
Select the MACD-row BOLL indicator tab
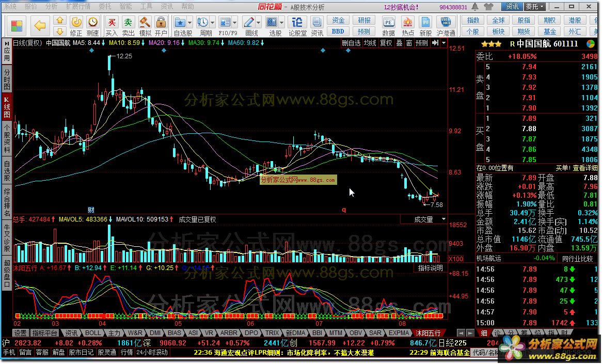92,333
